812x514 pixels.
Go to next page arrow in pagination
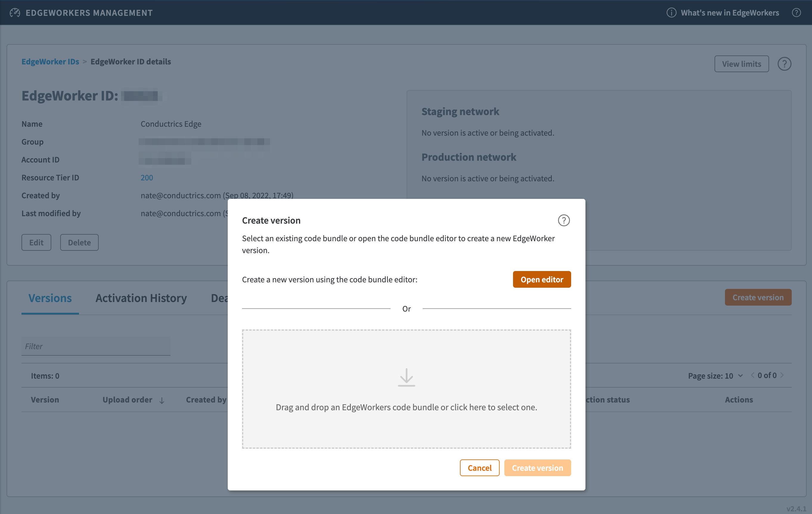coord(782,375)
